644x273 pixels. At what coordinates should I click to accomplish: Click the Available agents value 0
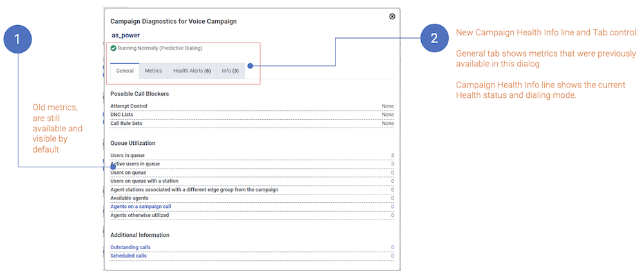(x=392, y=198)
